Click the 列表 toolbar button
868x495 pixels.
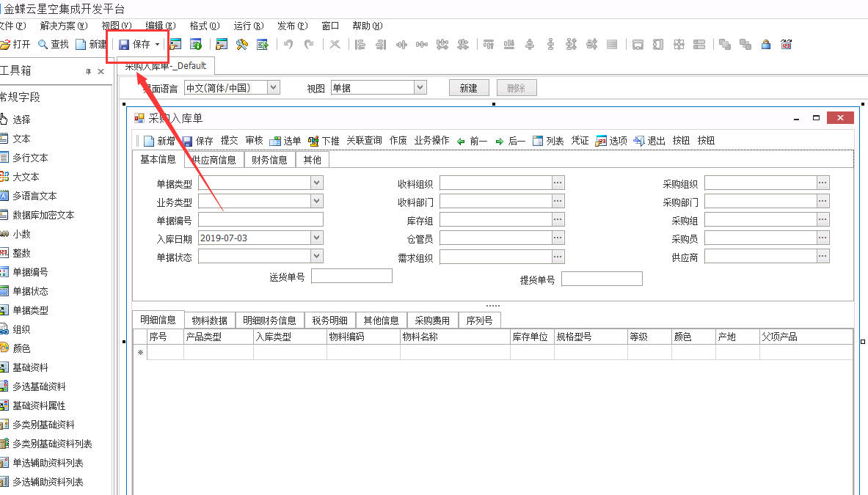548,141
